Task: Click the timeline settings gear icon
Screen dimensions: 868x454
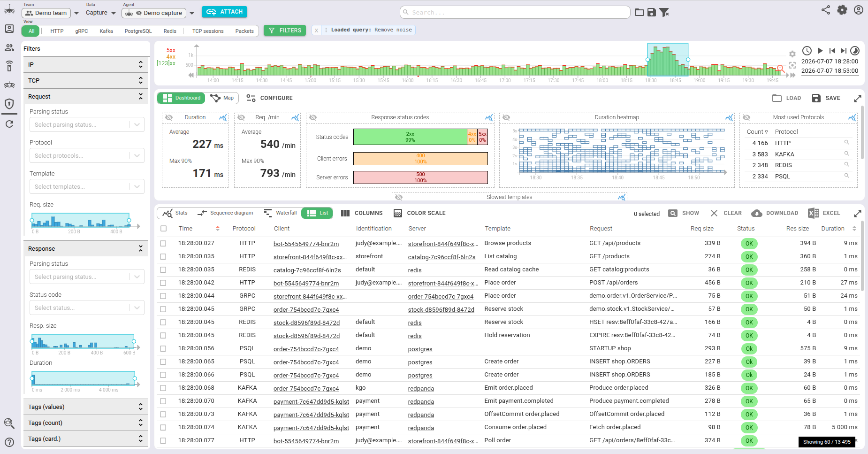Action: (x=792, y=54)
